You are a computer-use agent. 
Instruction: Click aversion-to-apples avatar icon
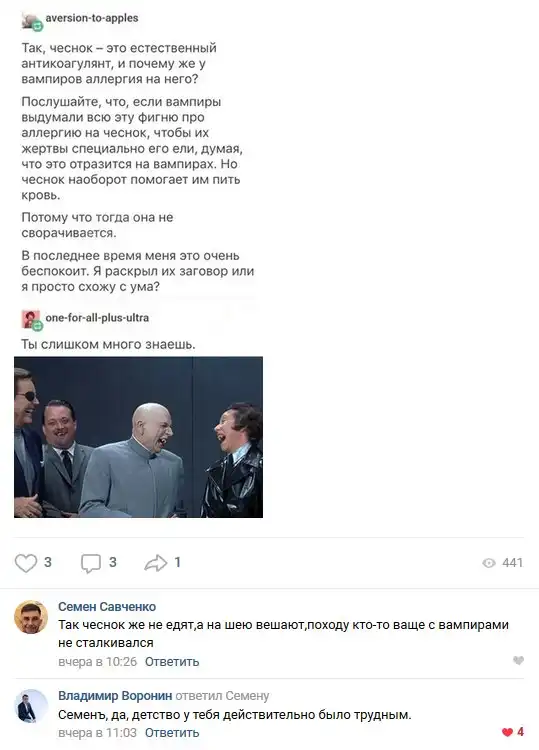[32, 21]
